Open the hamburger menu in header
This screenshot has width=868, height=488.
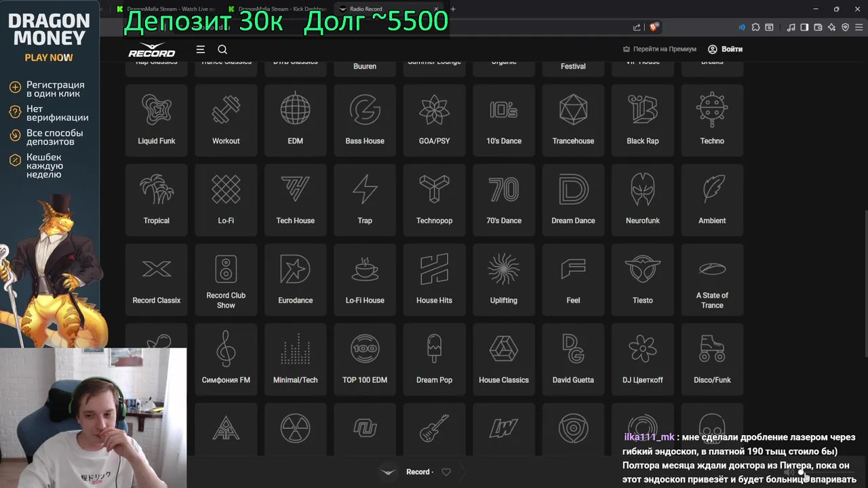pos(200,49)
